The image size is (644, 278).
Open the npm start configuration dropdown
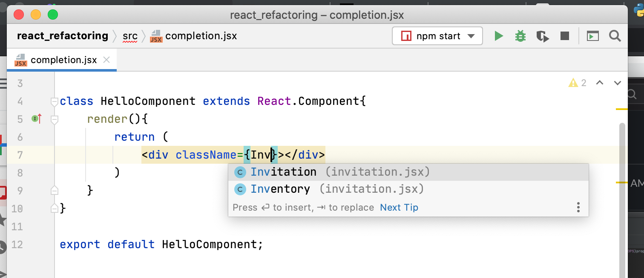point(437,36)
